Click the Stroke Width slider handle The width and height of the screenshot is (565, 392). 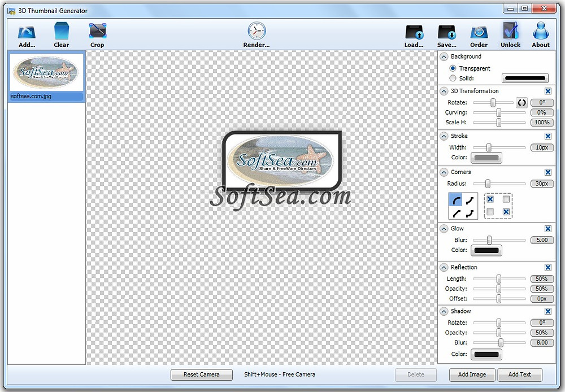pyautogui.click(x=489, y=147)
